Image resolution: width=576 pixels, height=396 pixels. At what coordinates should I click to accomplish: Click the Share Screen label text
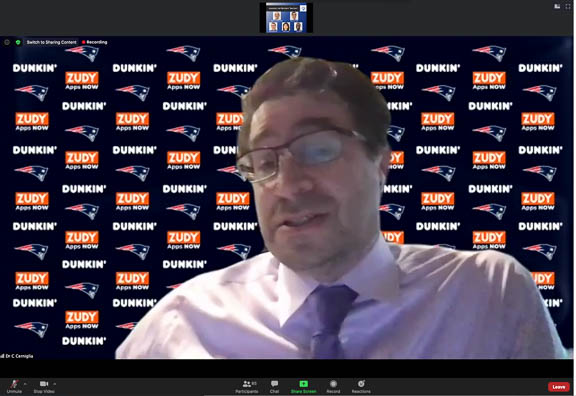(303, 392)
